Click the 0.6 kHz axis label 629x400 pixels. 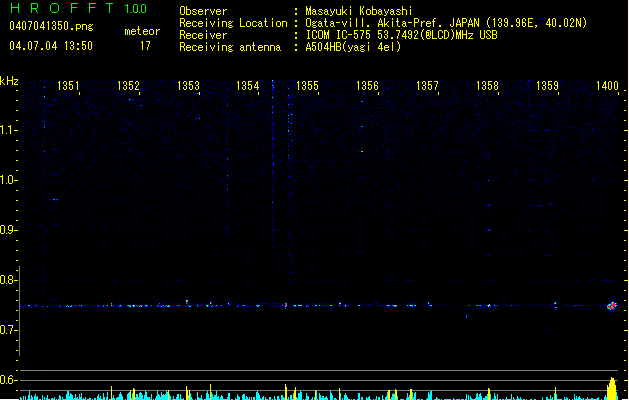click(x=8, y=380)
